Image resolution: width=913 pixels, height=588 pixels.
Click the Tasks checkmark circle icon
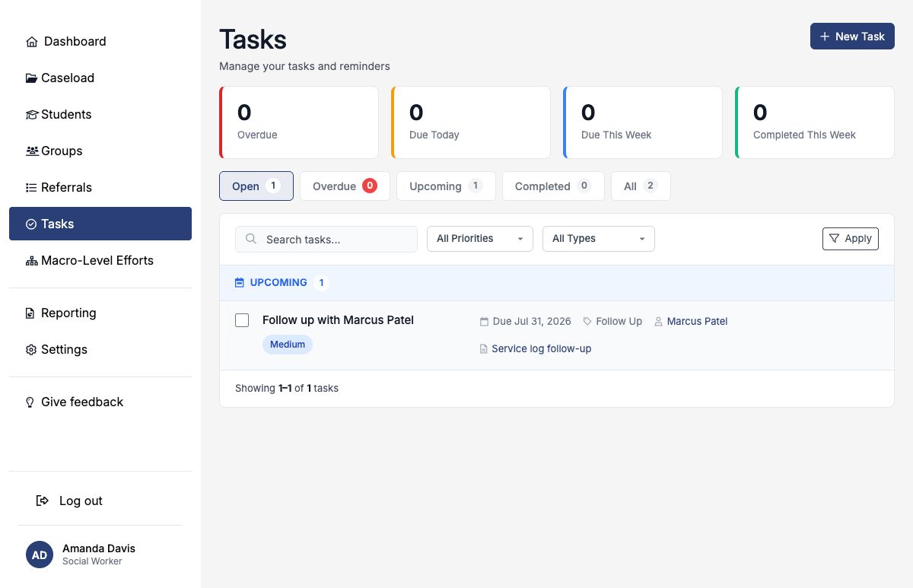pyautogui.click(x=31, y=224)
